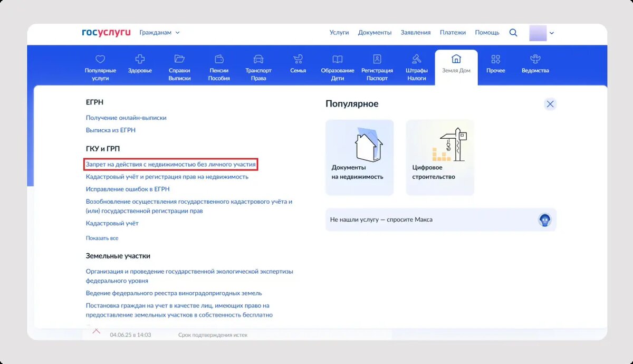Viewport: 633px width, 364px height.
Task: Open Запрет на действия с недвижимостью link
Action: 171,165
